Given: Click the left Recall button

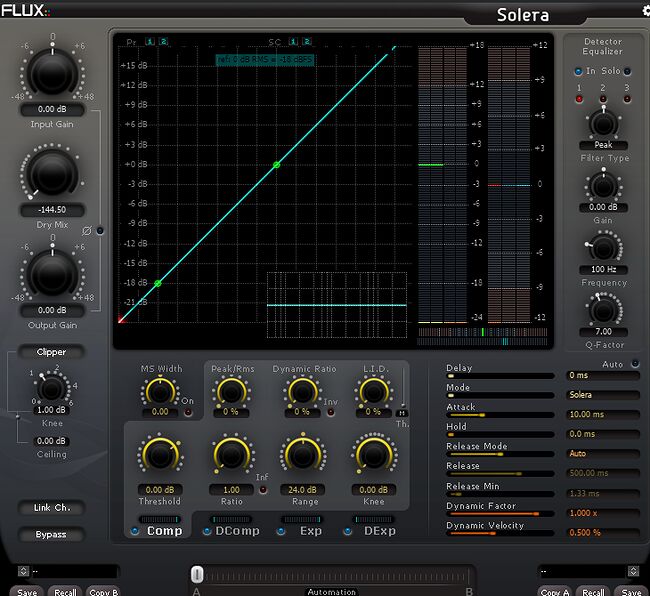Looking at the screenshot, I should tap(65, 591).
